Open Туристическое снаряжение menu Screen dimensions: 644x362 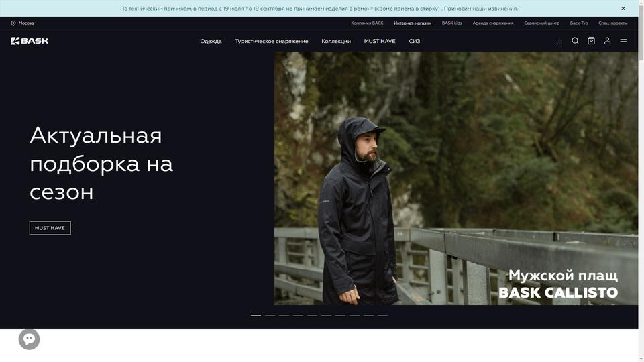272,41
